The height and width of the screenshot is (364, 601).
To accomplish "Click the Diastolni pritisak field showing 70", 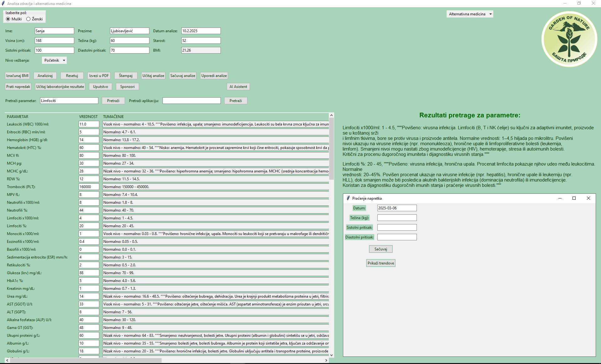I will click(x=130, y=50).
